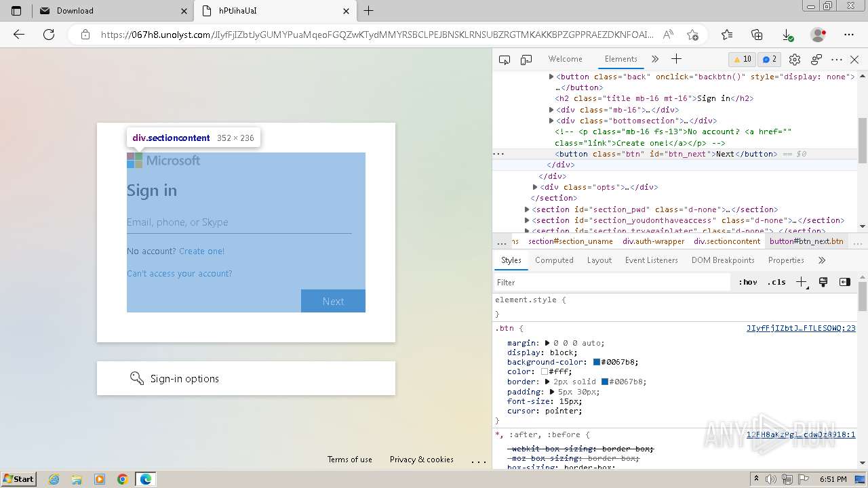Focus the Email, phone, or Skype field
This screenshot has height=488, width=868.
pyautogui.click(x=239, y=222)
